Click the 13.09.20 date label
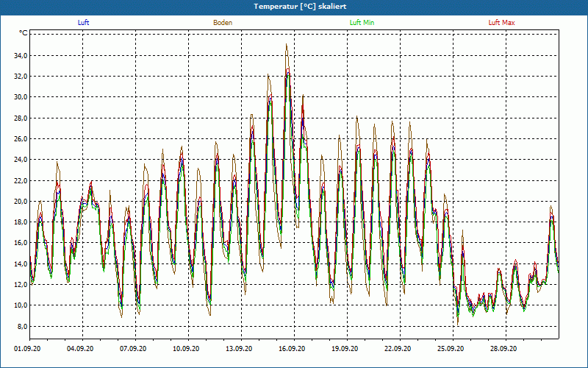 [x=239, y=349]
